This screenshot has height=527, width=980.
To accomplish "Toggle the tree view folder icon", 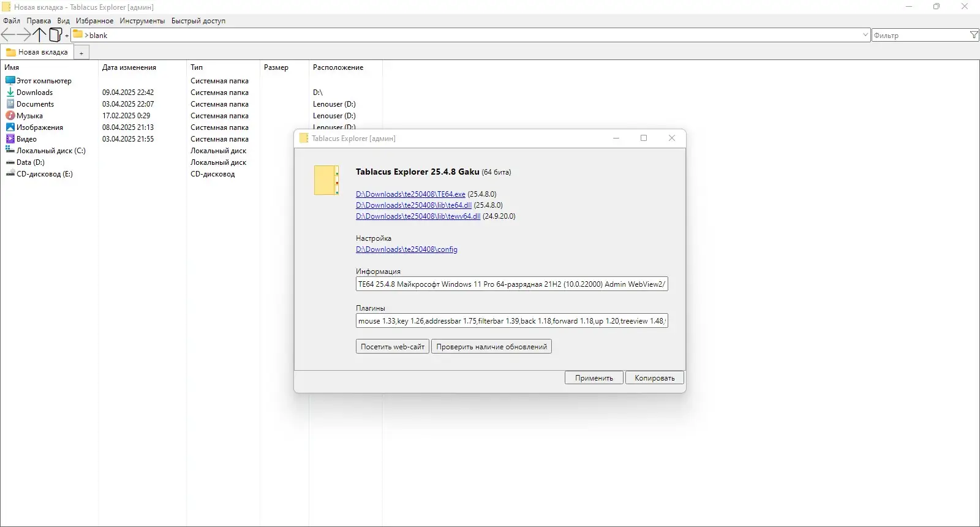I will 55,35.
